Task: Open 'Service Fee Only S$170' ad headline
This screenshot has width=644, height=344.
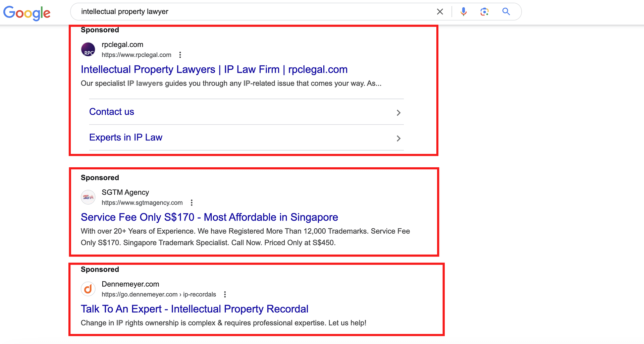Action: pos(209,217)
